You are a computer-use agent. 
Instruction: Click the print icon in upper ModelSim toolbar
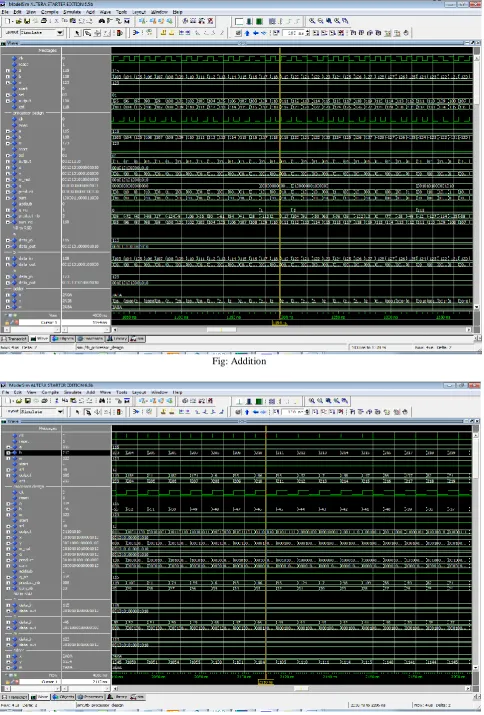click(44, 21)
